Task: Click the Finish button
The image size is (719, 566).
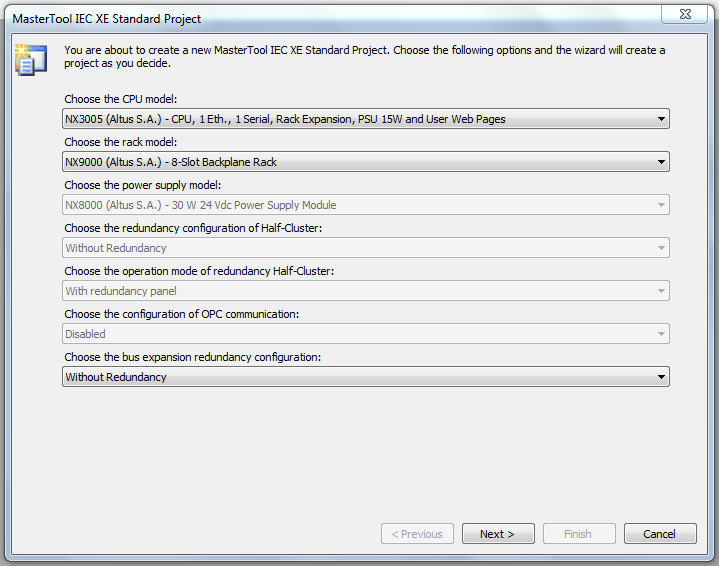Action: [578, 534]
